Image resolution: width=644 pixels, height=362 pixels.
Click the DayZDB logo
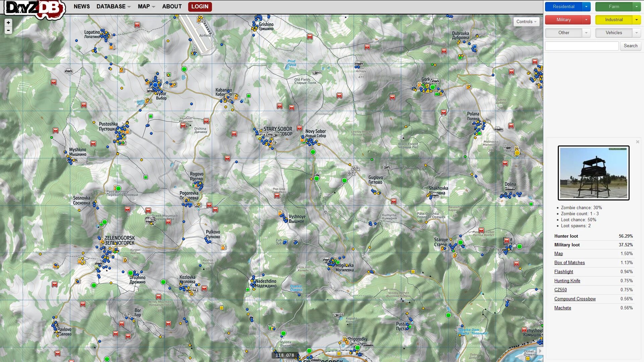35,9
